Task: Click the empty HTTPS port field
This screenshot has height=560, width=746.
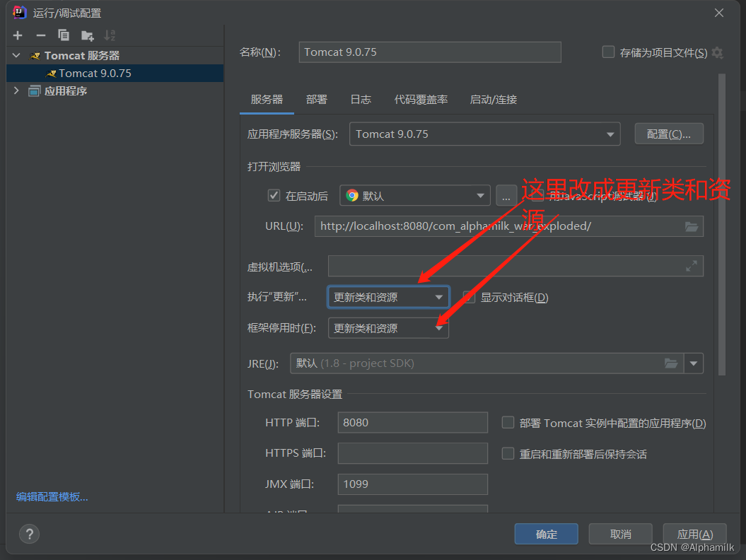Action: [x=412, y=453]
